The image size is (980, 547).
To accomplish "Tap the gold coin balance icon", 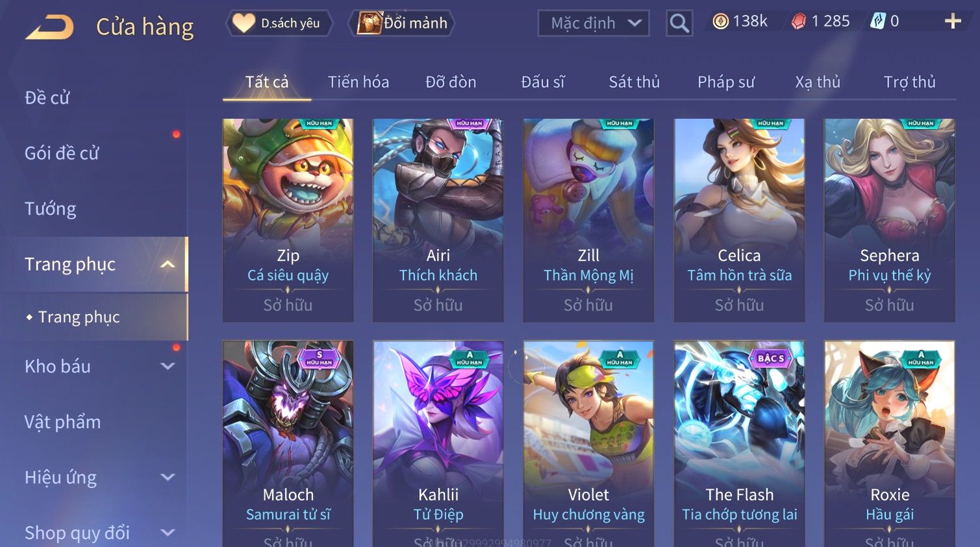I will point(720,21).
